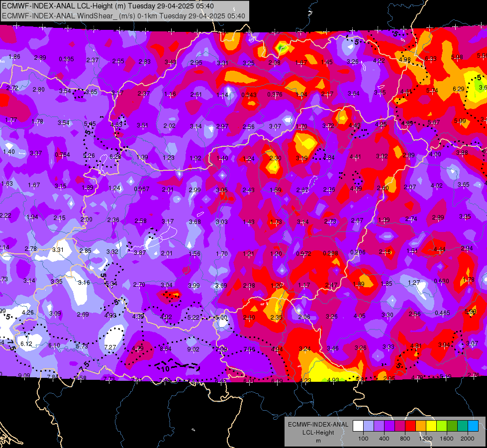Click the legend unit label m

tap(318, 441)
